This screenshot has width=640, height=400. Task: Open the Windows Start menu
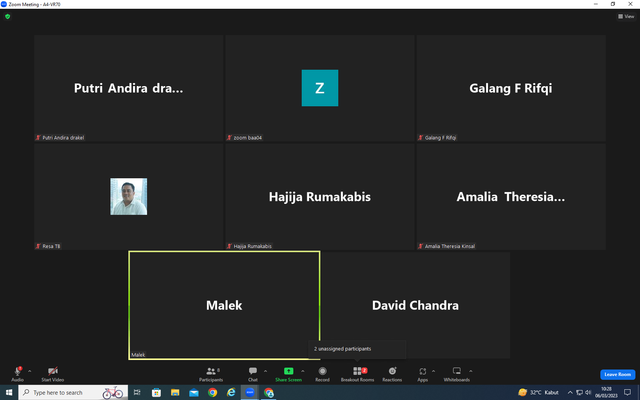9,392
